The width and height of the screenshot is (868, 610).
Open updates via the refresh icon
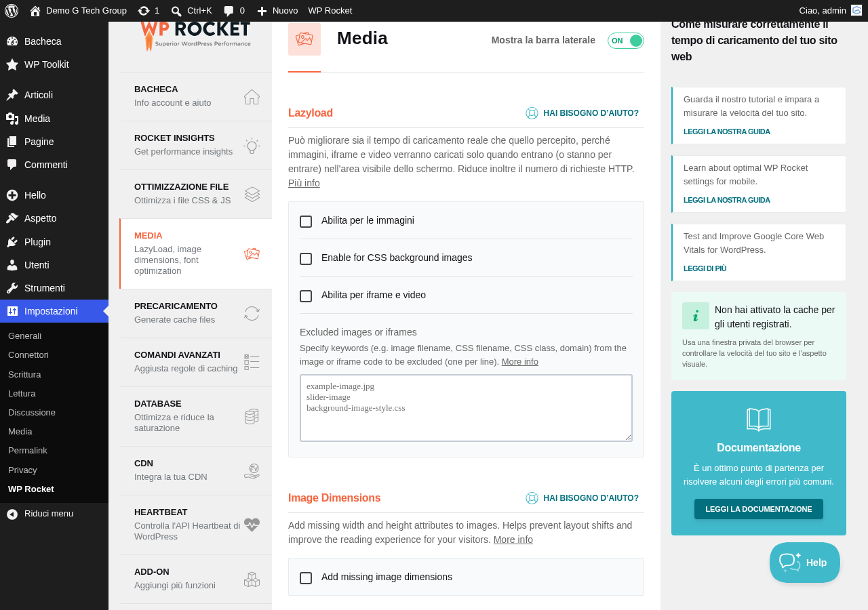click(x=144, y=11)
